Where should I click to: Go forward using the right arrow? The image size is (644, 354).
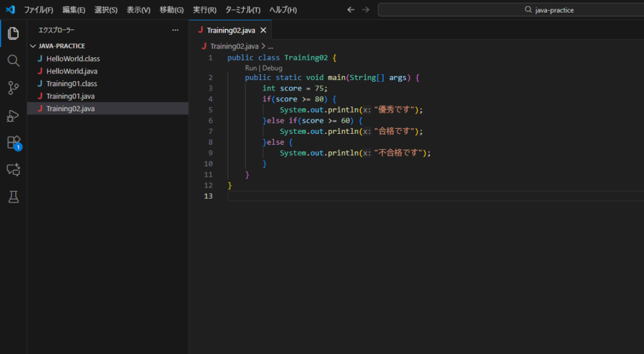click(365, 10)
